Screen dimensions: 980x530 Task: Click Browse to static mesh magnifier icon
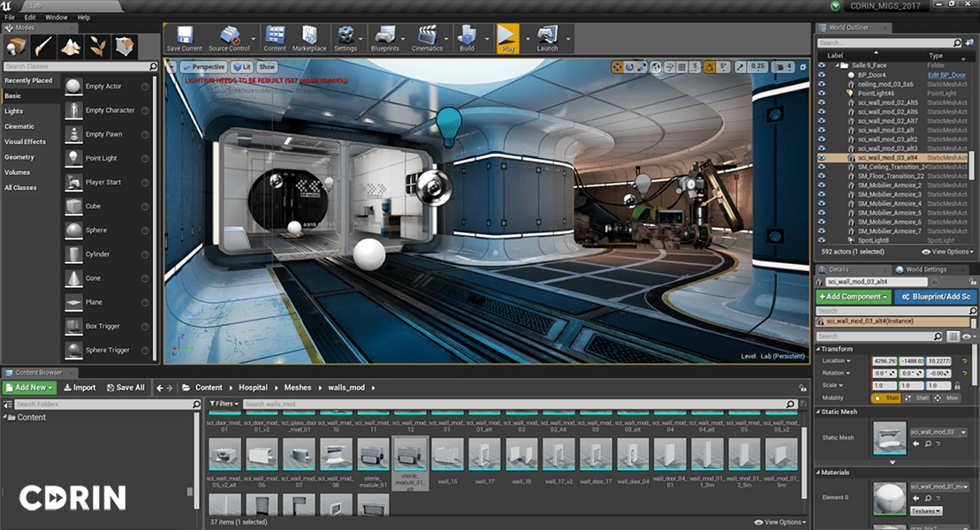(928, 443)
